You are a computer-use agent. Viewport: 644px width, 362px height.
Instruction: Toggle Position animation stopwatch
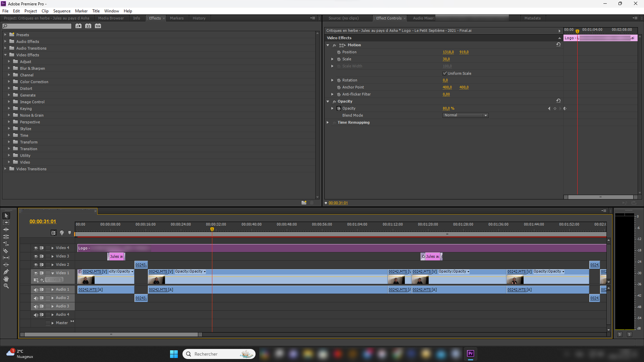pos(339,52)
